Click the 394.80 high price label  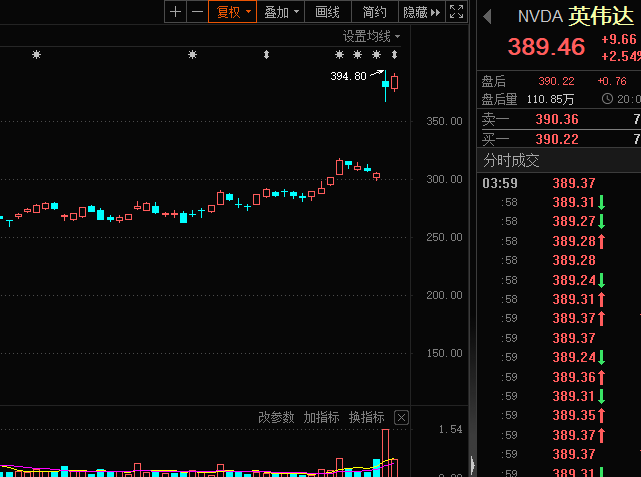point(348,76)
